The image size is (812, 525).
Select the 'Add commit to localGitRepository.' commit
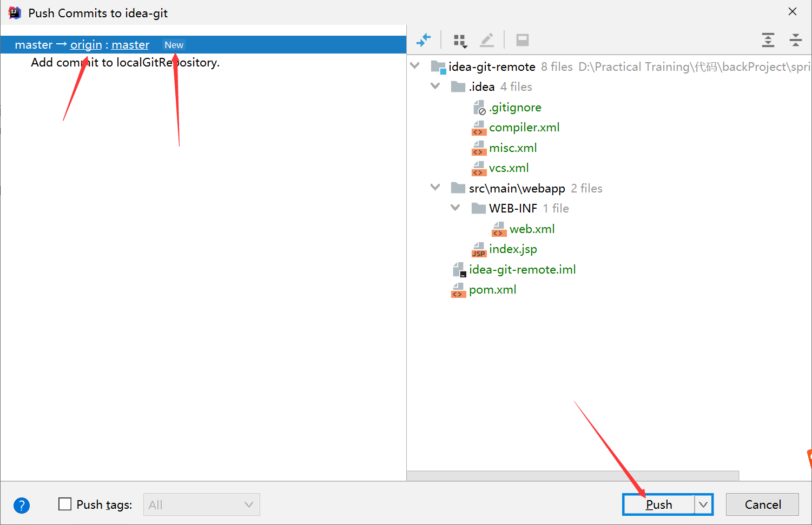[x=125, y=63]
